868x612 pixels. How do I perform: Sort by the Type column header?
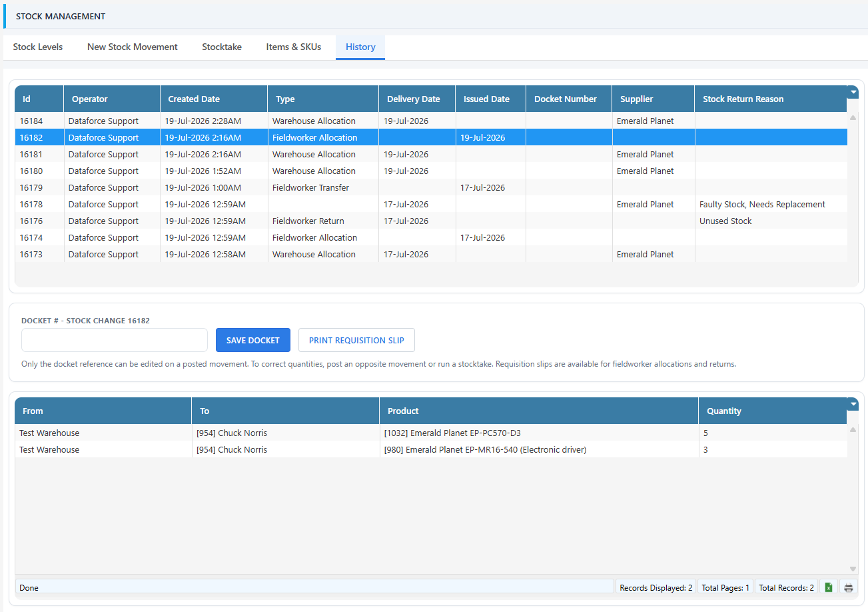[323, 99]
